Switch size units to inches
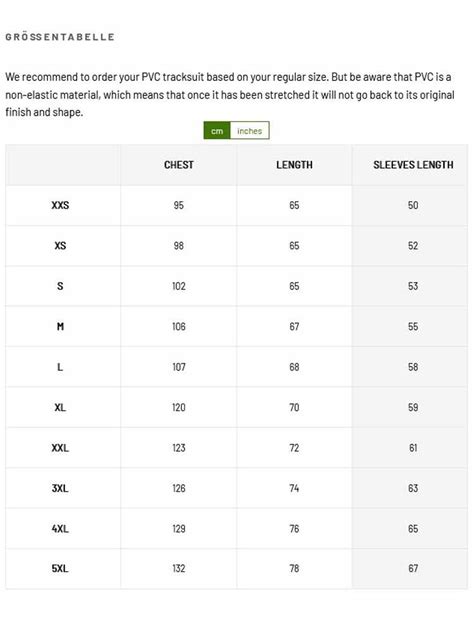The image size is (474, 632). [249, 131]
